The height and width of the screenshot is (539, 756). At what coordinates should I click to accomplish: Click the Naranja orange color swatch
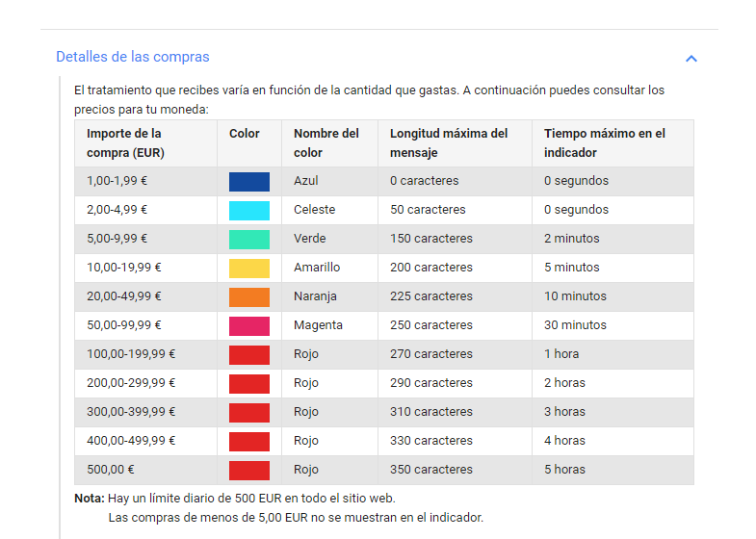248,296
